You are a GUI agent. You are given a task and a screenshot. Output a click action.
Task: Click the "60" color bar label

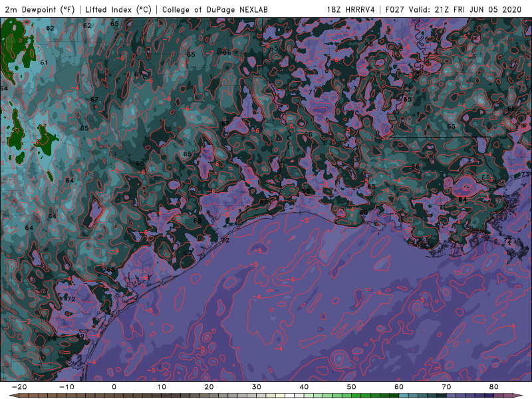pos(399,387)
